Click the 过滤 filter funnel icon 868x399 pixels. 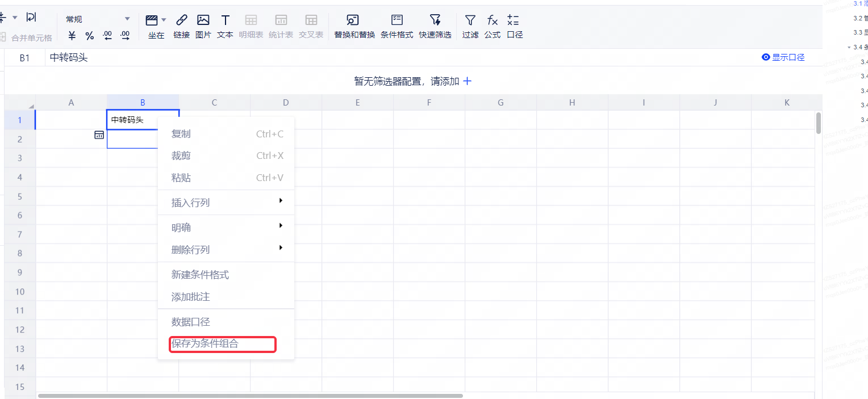tap(470, 21)
